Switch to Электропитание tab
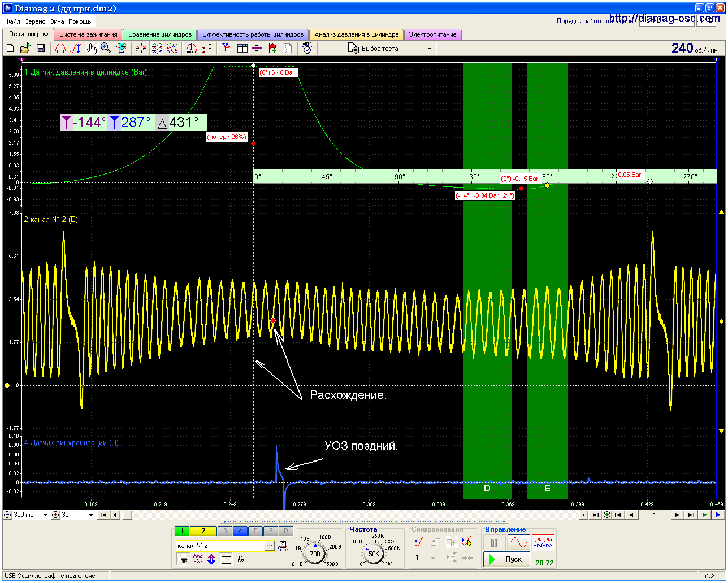 [x=432, y=34]
